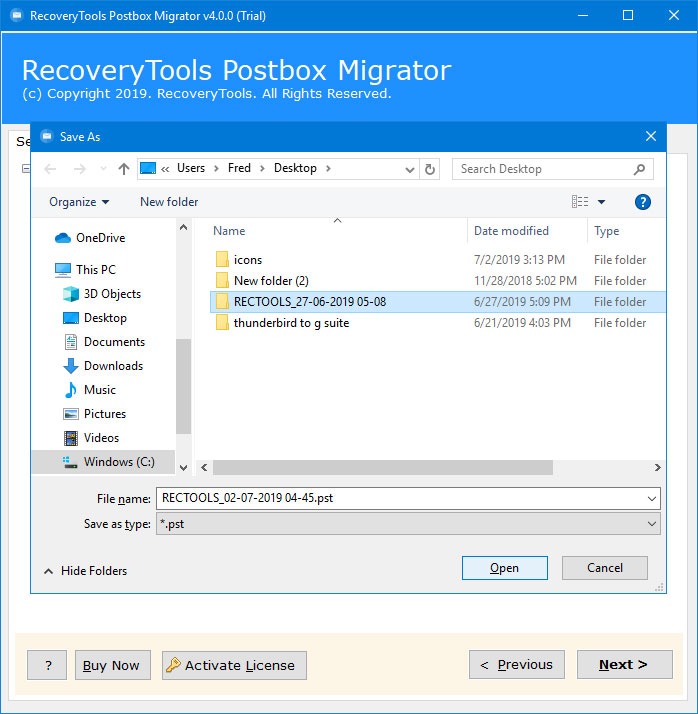
Task: Click date 6/21/2019 4:03 PM cell
Action: pos(522,323)
